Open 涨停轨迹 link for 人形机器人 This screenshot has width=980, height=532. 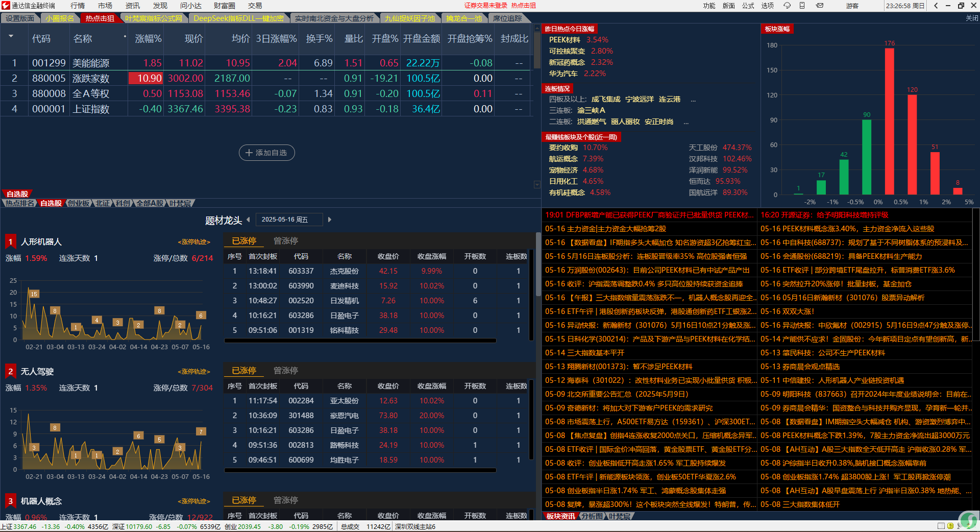click(194, 242)
